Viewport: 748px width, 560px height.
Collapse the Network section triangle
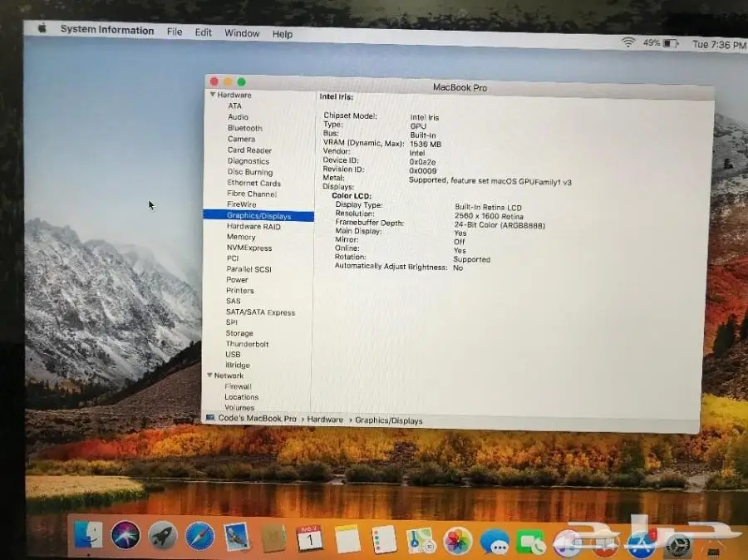click(209, 376)
